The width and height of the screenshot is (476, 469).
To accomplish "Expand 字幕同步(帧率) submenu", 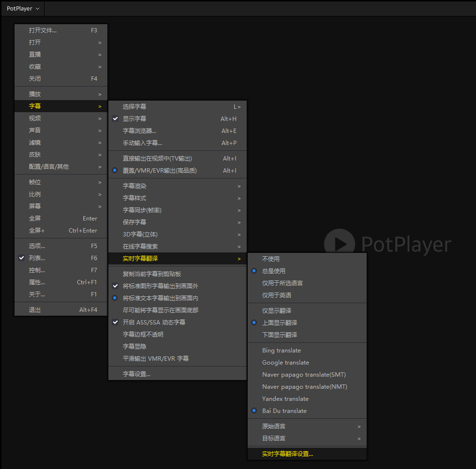I will [177, 210].
